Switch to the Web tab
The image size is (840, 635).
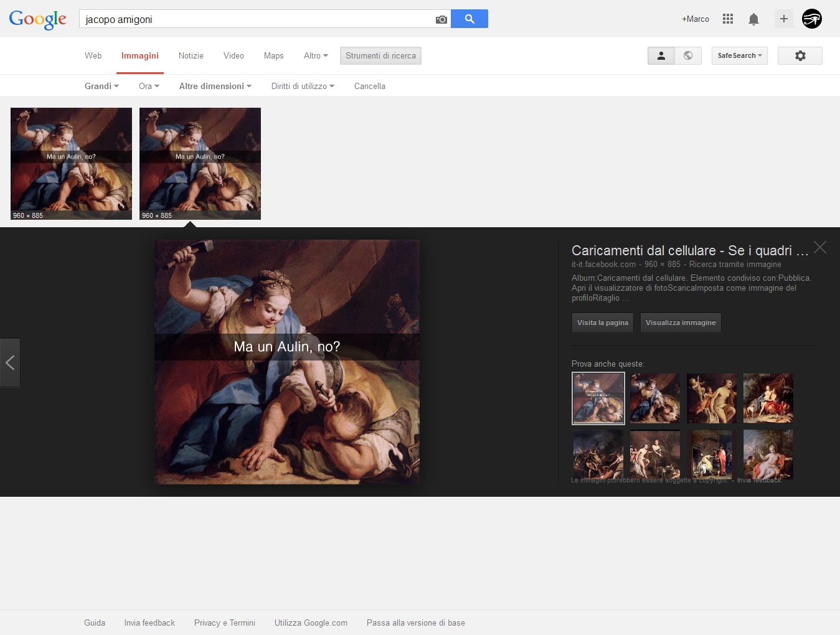click(93, 55)
